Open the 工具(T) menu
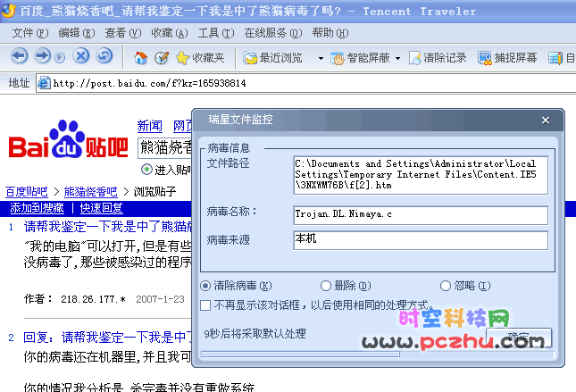Viewport: 576px width, 392px height. pos(216,33)
